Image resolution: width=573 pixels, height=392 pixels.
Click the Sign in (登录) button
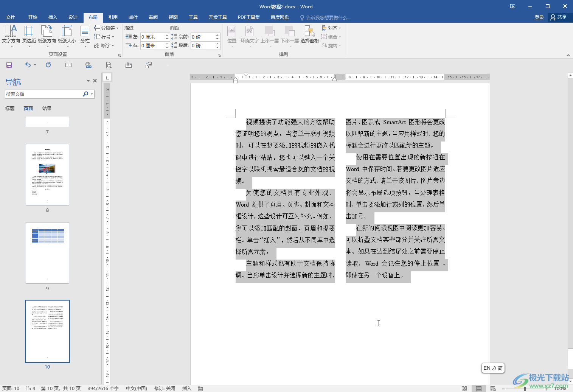pos(539,17)
